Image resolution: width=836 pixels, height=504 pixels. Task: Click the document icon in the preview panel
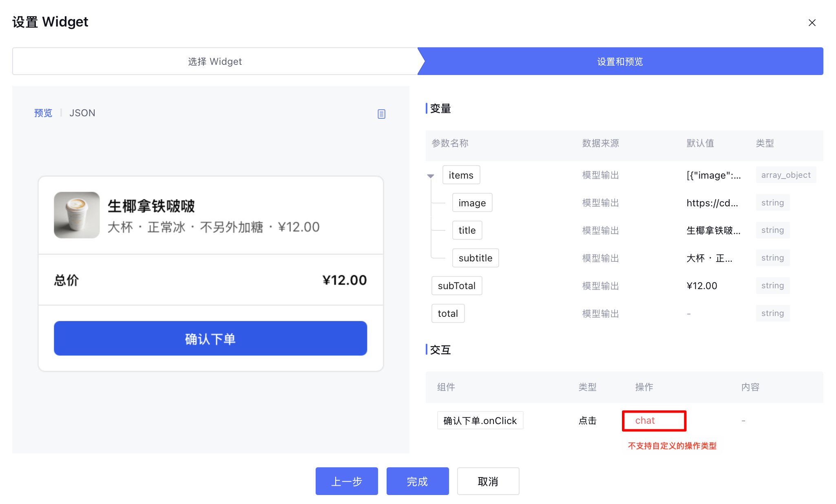tap(381, 114)
